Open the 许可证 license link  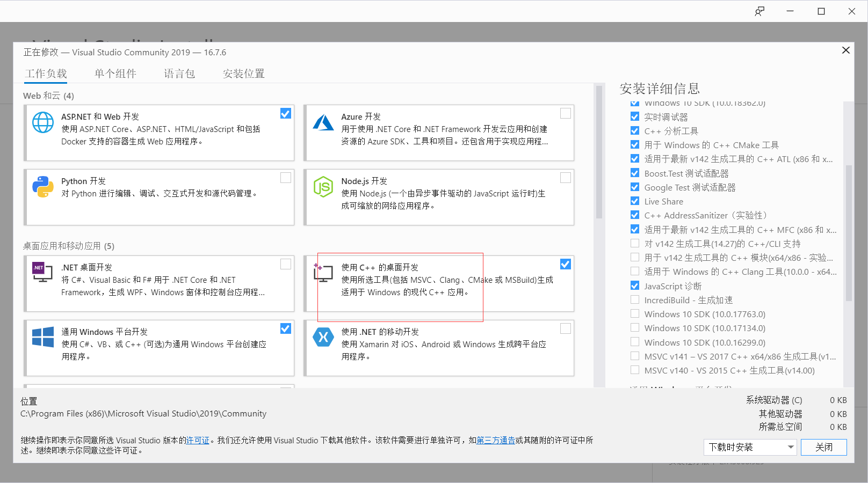(198, 440)
